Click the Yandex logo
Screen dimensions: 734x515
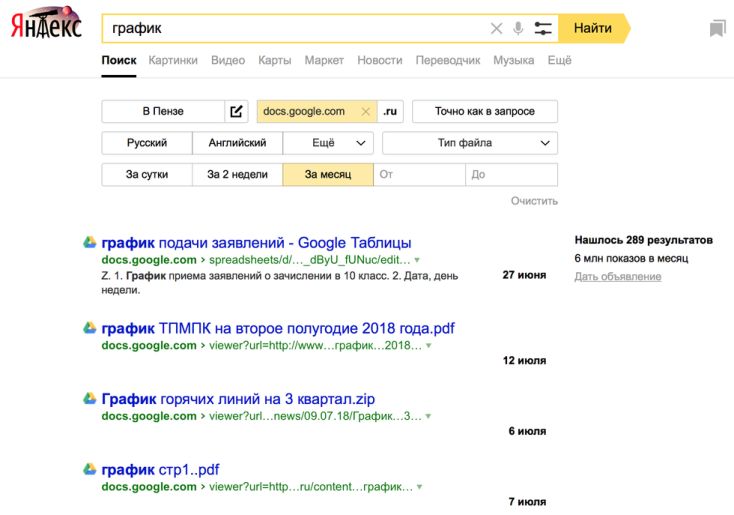47,25
